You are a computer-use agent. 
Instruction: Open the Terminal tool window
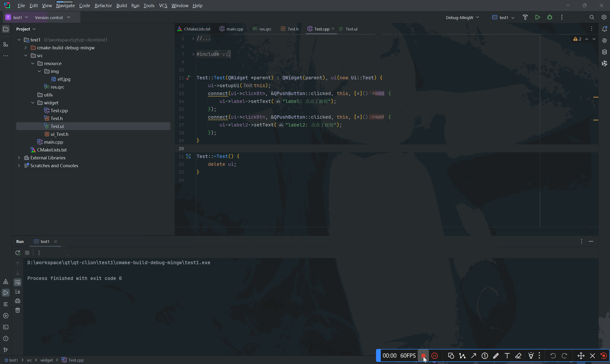pyautogui.click(x=6, y=327)
